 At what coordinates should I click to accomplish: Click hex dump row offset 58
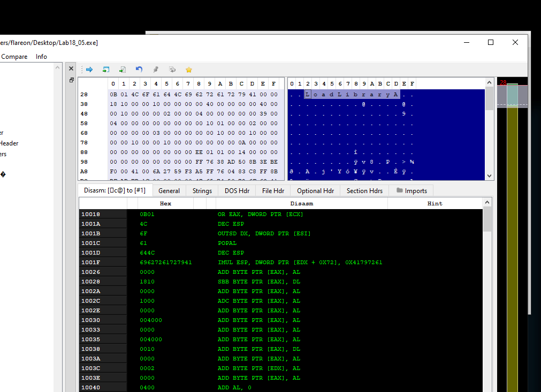[84, 124]
